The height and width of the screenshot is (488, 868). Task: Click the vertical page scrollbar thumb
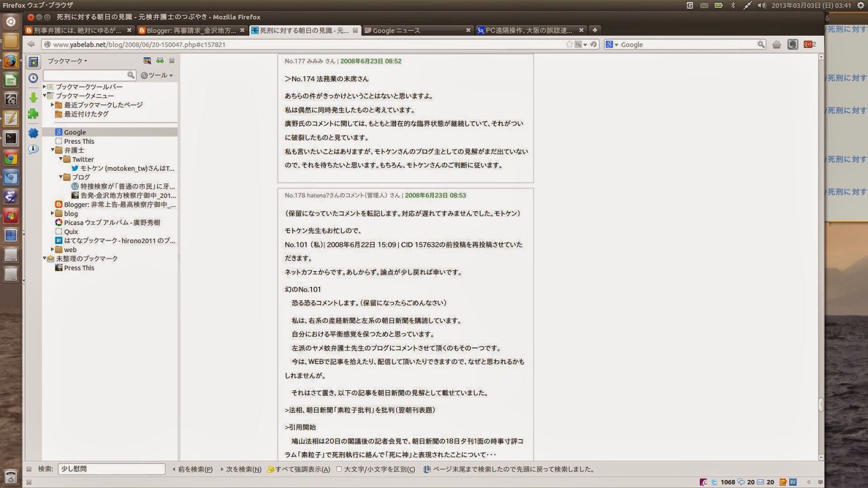[x=821, y=404]
